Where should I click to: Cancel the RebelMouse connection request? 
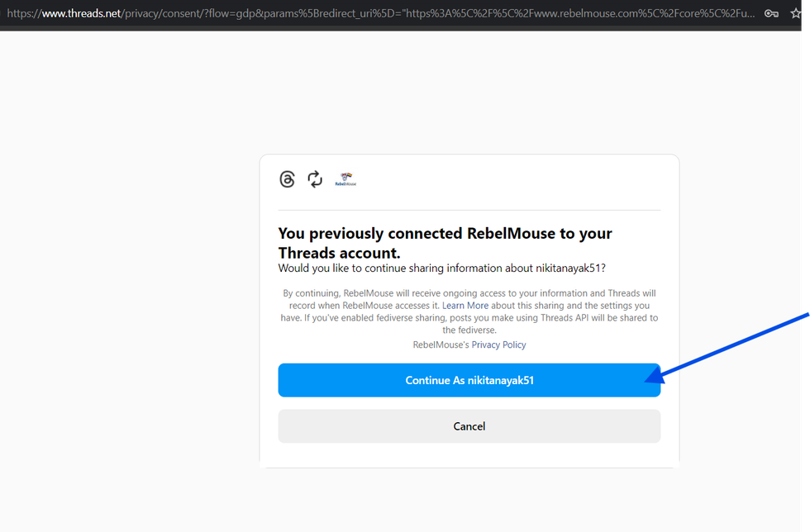coord(469,426)
